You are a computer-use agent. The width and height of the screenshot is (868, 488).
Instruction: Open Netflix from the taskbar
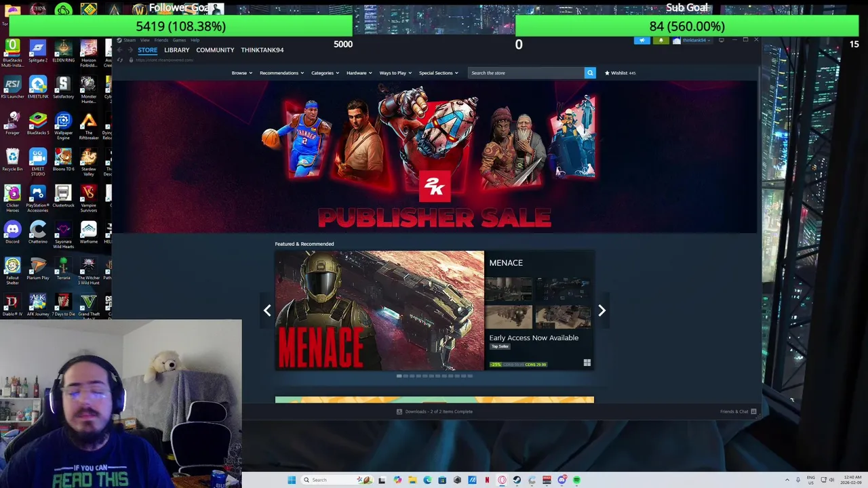coord(487,480)
